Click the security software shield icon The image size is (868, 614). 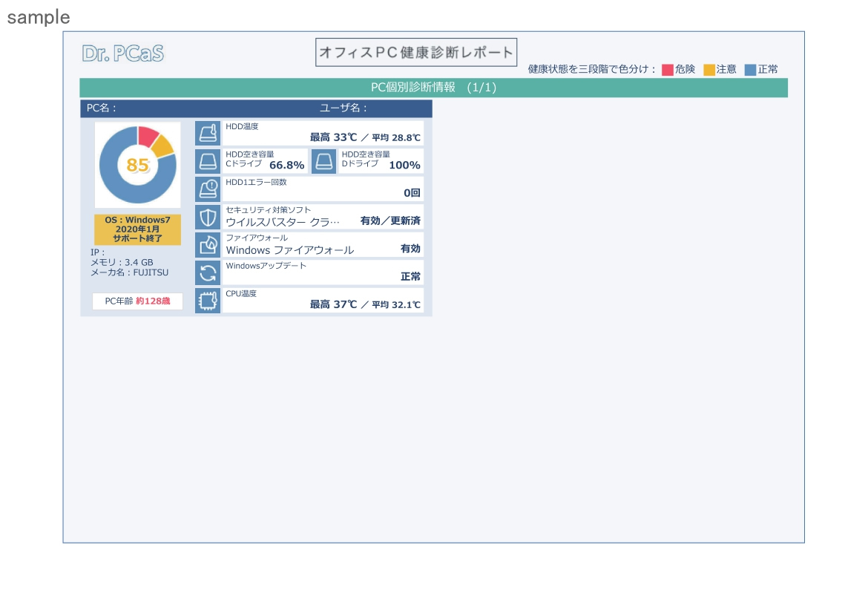(x=208, y=218)
